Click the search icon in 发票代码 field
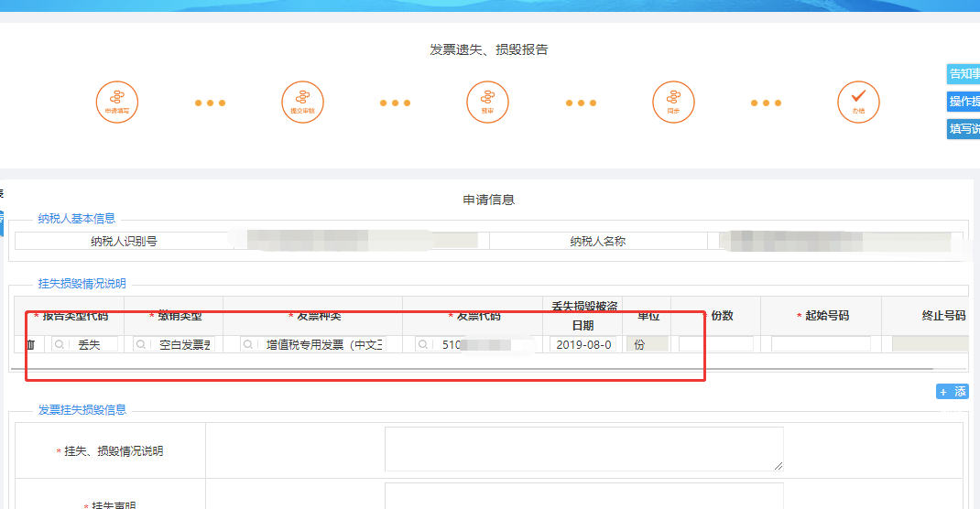This screenshot has height=509, width=980. point(423,344)
